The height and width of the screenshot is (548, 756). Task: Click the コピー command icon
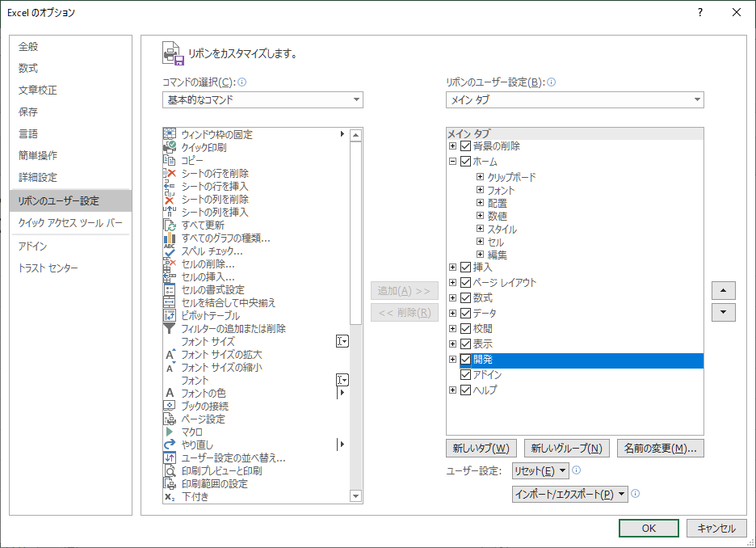click(x=170, y=160)
